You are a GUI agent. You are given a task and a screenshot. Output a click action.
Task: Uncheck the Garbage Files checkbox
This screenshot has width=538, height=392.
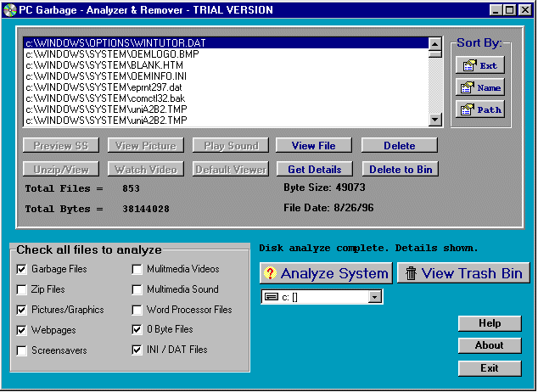pos(21,269)
